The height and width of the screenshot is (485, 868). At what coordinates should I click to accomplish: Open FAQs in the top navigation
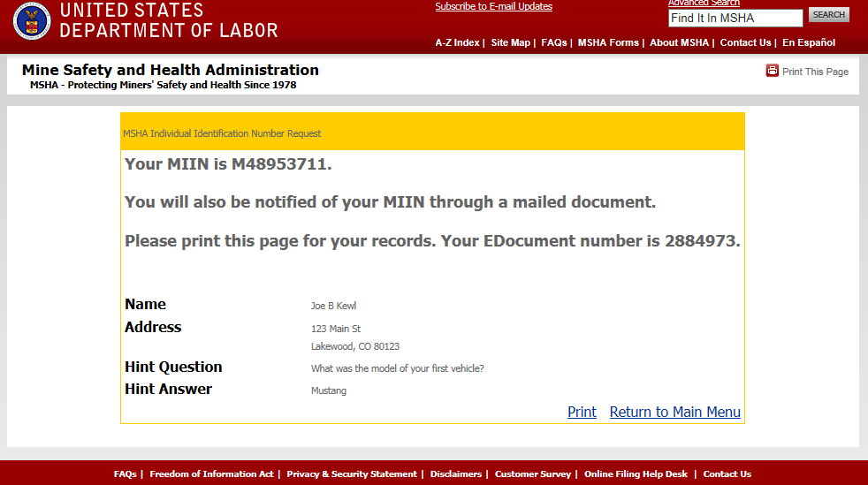click(x=554, y=42)
